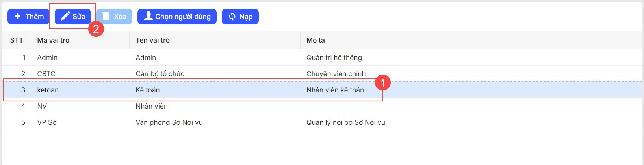Click the pencil icon on Sửa button

tap(65, 16)
